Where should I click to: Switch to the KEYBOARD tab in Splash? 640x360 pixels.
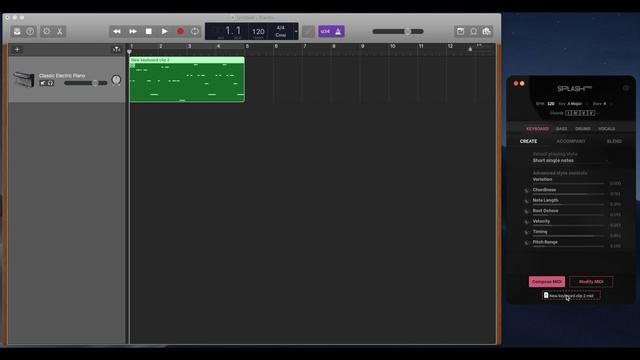tap(537, 129)
